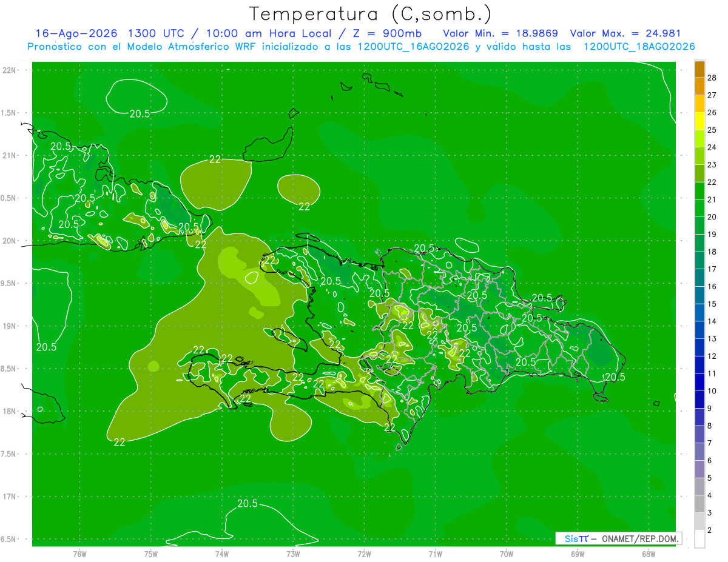The height and width of the screenshot is (562, 728).
Task: Click the legend value 18
Action: [712, 252]
